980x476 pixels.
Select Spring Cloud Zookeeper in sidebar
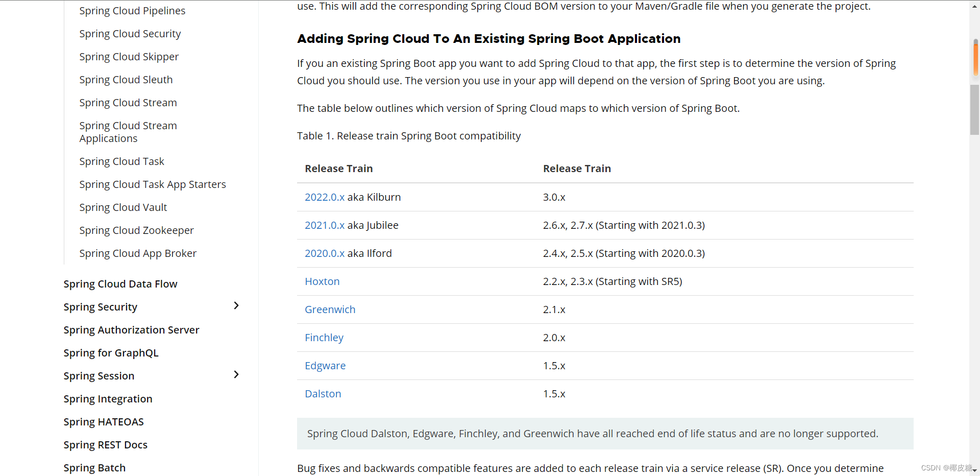(136, 230)
